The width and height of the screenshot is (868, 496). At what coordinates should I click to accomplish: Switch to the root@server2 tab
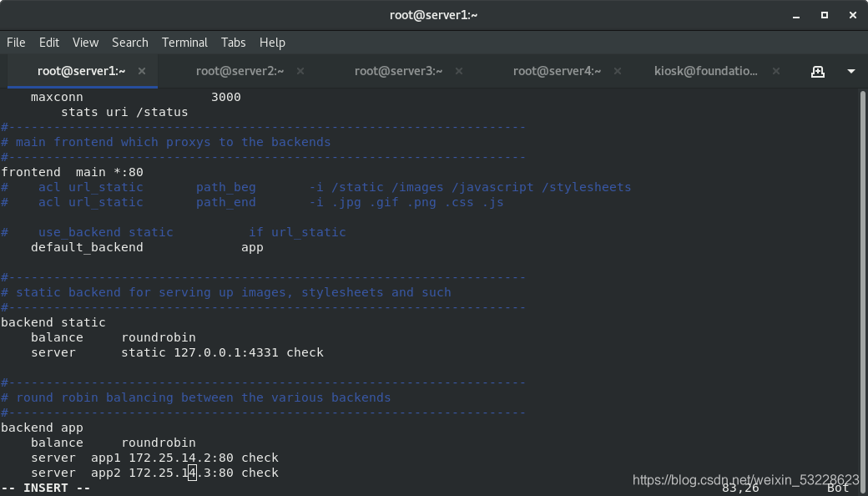point(240,71)
